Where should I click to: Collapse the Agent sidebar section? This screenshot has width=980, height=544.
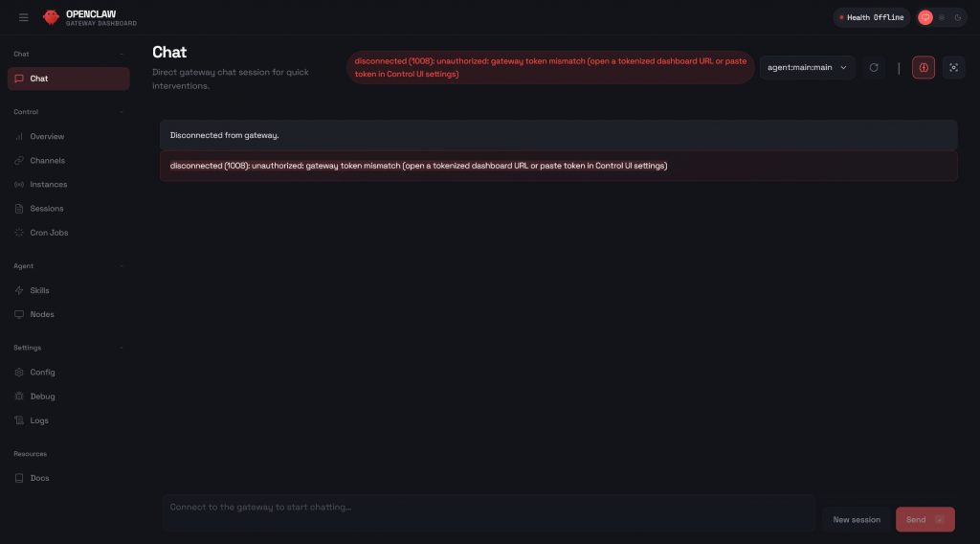click(x=122, y=266)
